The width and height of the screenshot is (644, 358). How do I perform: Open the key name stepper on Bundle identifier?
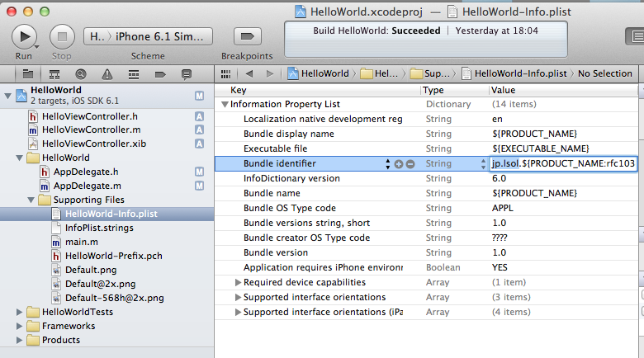[x=388, y=164]
